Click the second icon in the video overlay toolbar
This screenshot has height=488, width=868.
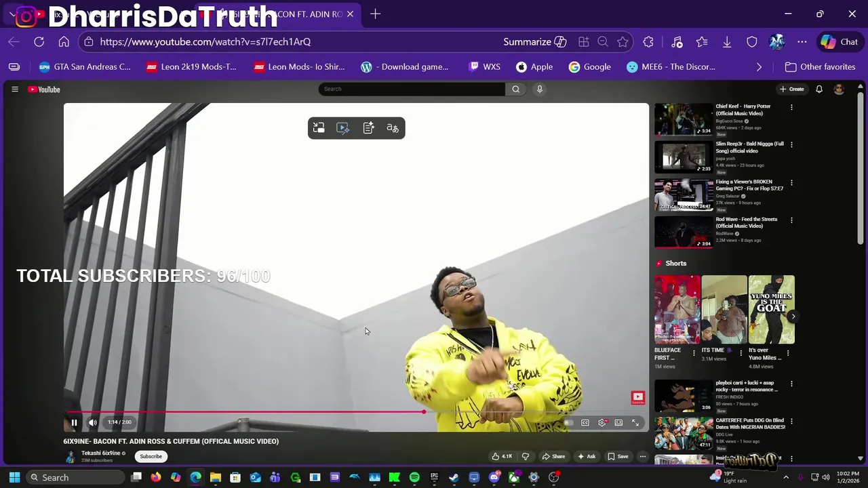click(343, 128)
